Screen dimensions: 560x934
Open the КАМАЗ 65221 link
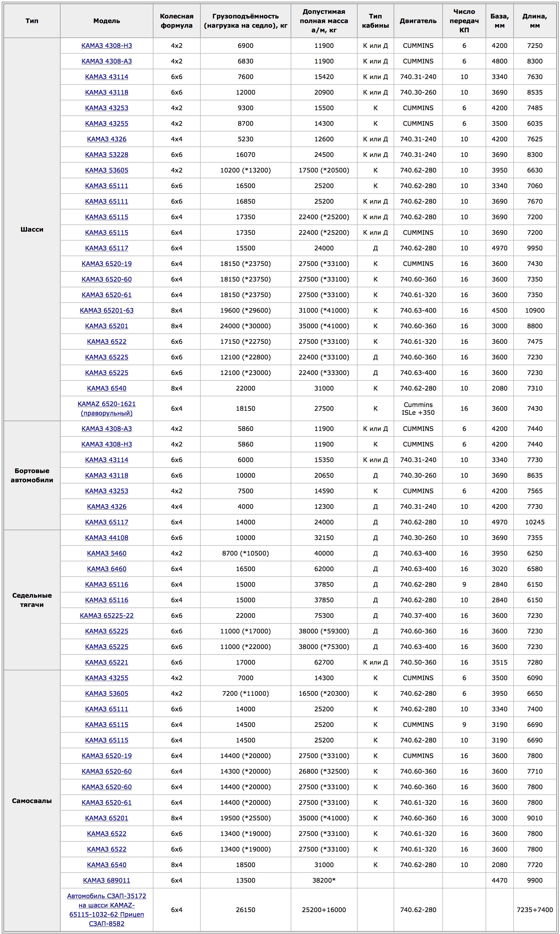pyautogui.click(x=106, y=662)
